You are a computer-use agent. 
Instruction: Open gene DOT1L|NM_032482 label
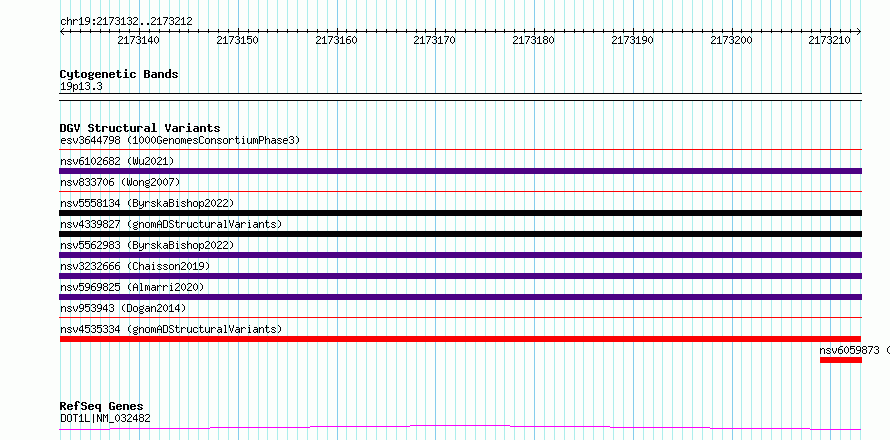(105, 419)
